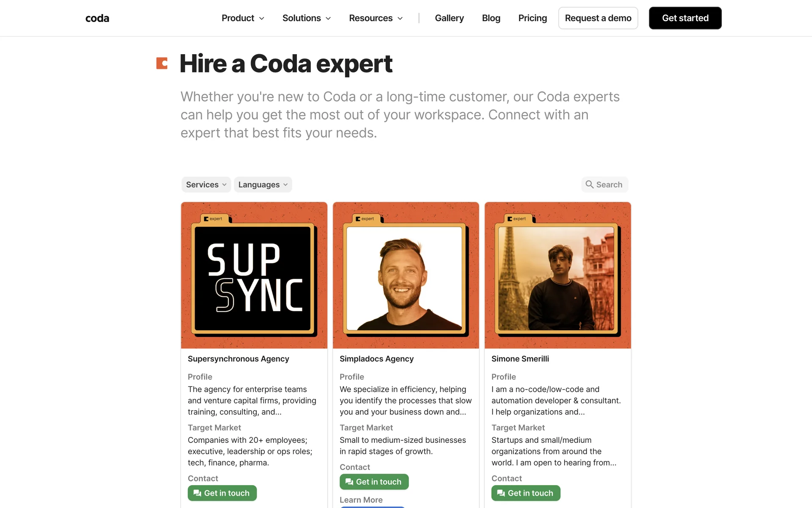
Task: Click the expert badge on Simone Smerilli card
Action: pos(517,219)
